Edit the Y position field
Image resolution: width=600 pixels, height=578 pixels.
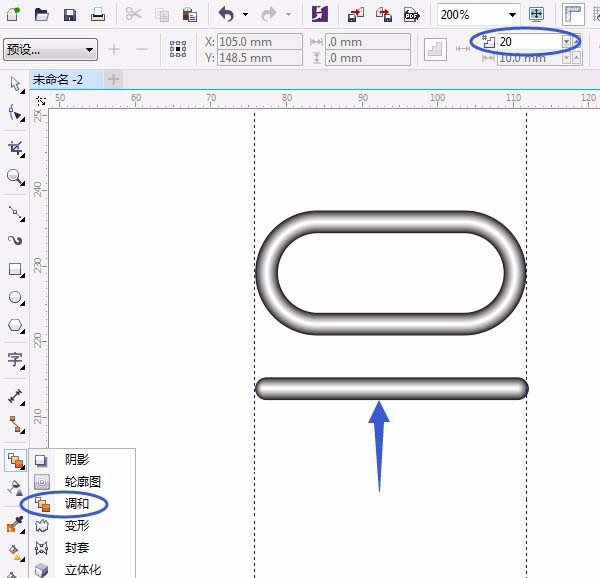pos(260,58)
